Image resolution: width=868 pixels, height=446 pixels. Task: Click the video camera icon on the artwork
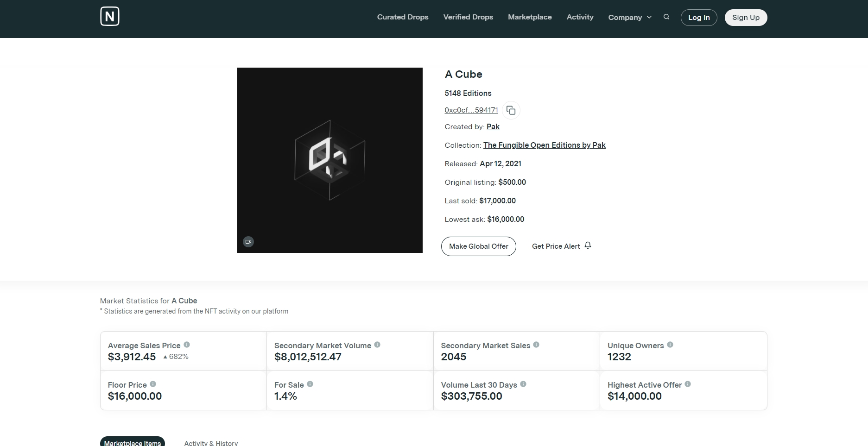(x=248, y=242)
